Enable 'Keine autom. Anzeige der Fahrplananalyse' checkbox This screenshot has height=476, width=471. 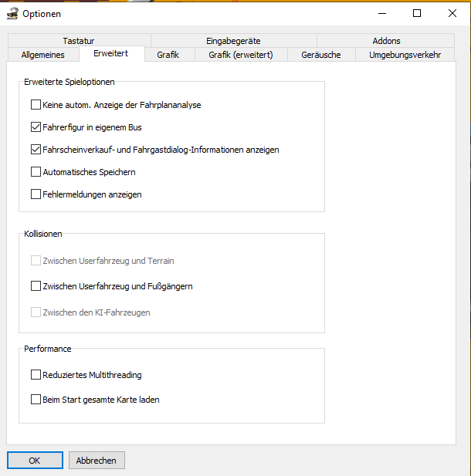36,104
